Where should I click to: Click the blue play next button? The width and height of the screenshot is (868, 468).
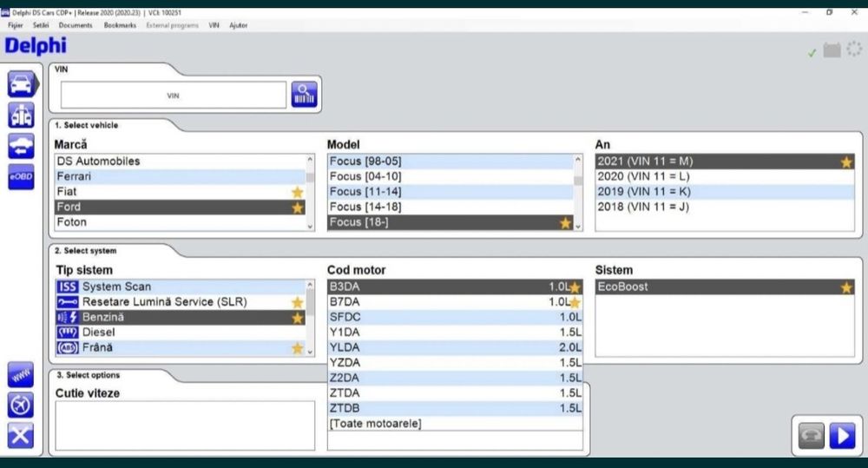(x=842, y=435)
